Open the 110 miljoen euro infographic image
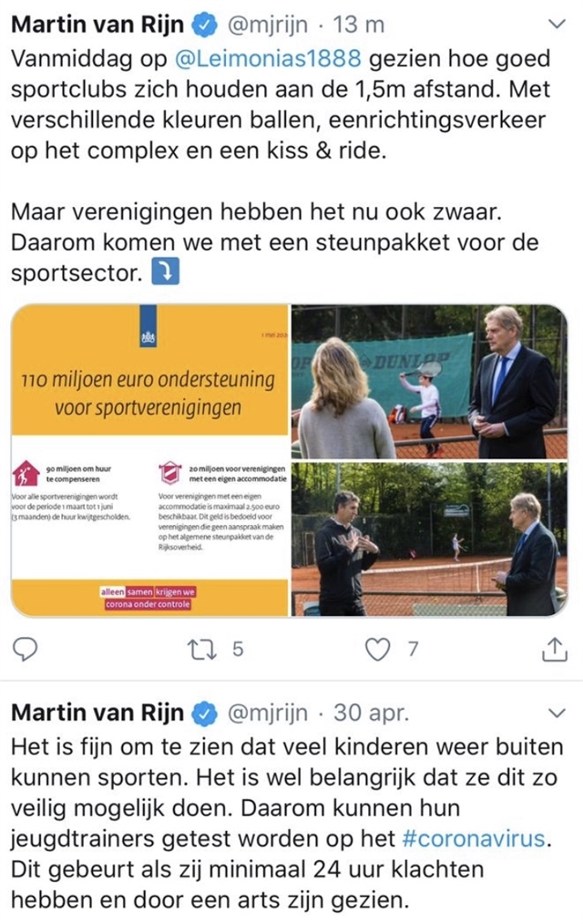Screen dimensions: 583x924 [150, 460]
